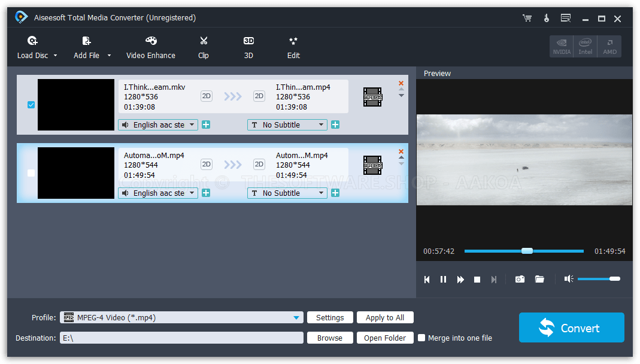Open subtitle dropdown for Automa...oM.mp4

pyautogui.click(x=287, y=193)
